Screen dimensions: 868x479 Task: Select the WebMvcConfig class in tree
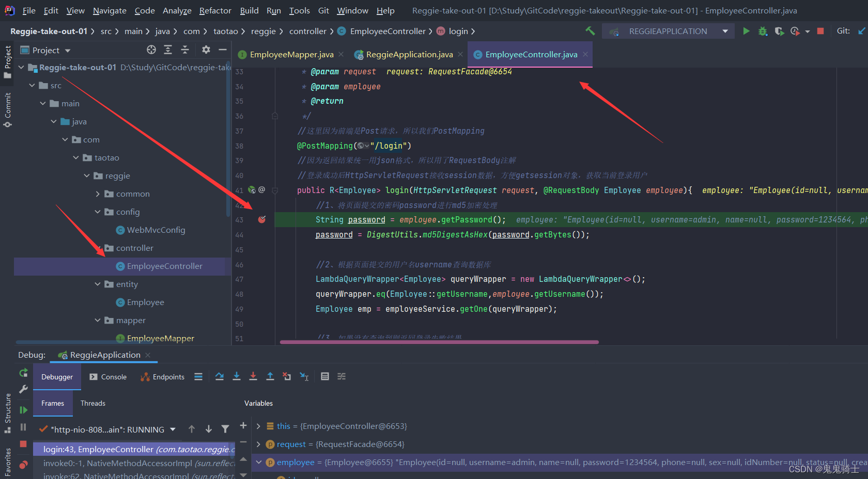point(156,230)
